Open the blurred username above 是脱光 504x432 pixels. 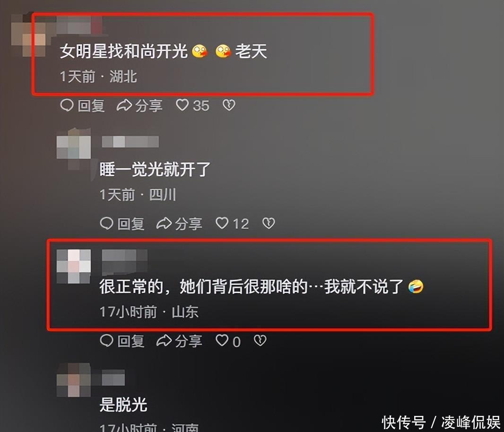coord(113,377)
